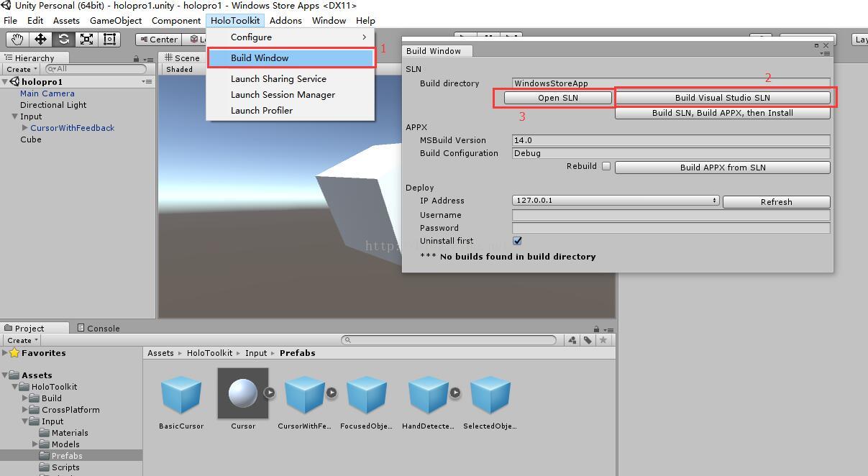Expand CursorWithFeedback asset sub-items arrow

pyautogui.click(x=331, y=393)
